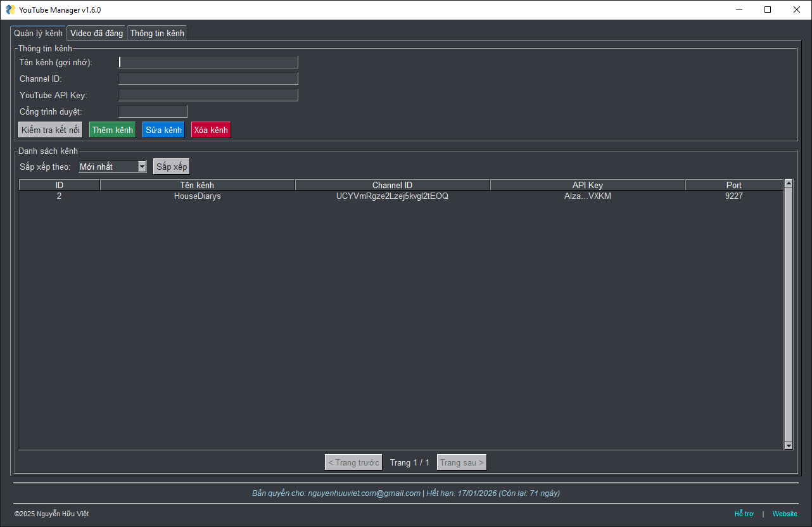Sort by the ID column header
The height and width of the screenshot is (527, 812).
tap(60, 185)
